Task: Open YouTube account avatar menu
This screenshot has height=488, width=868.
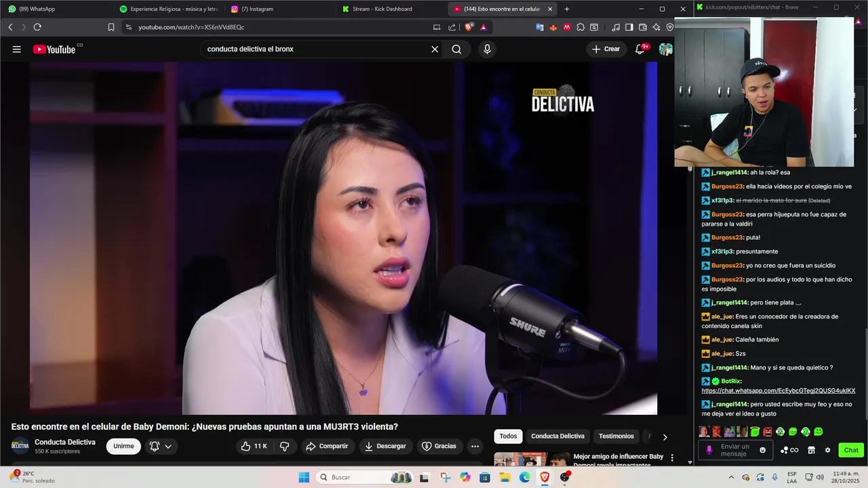Action: tap(666, 49)
